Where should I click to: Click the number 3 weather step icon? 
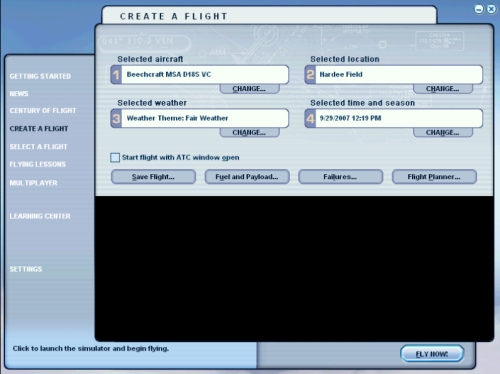116,118
